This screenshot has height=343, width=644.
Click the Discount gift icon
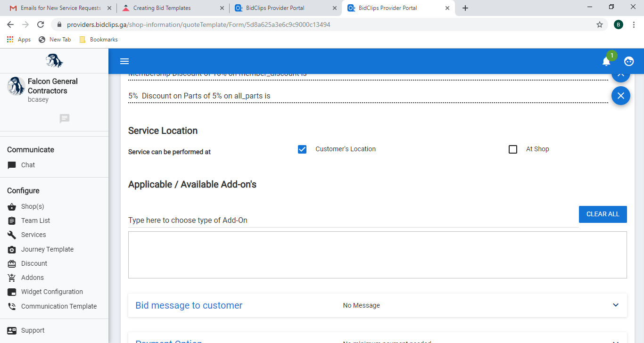(12, 264)
